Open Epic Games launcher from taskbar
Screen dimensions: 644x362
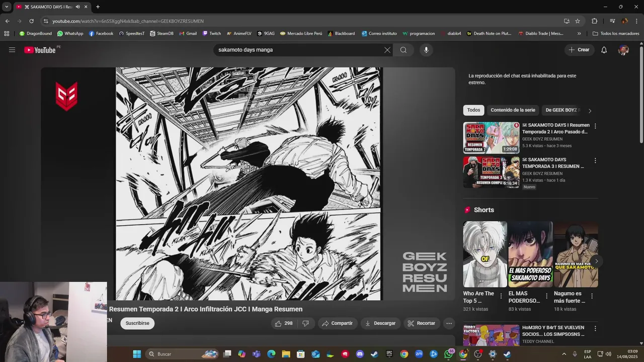pyautogui.click(x=389, y=354)
